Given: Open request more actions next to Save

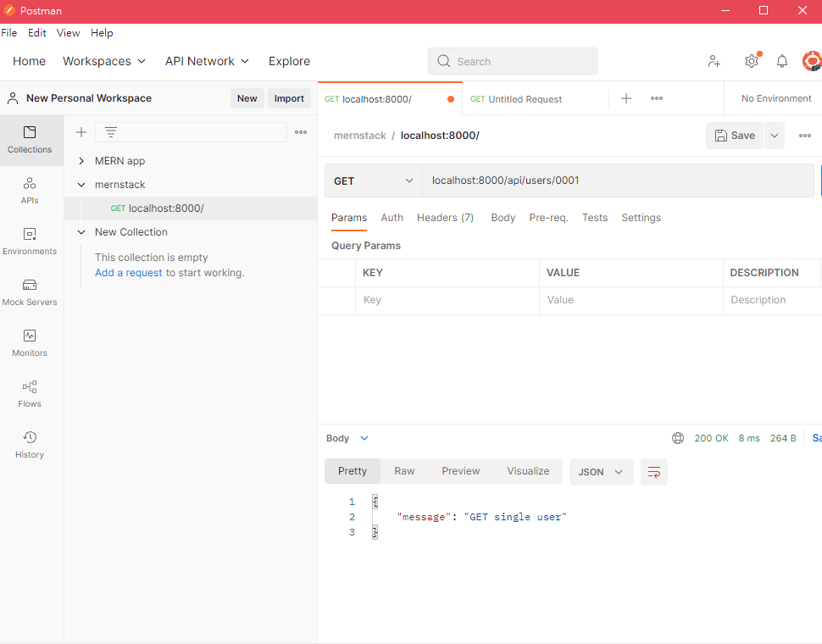Looking at the screenshot, I should point(805,136).
